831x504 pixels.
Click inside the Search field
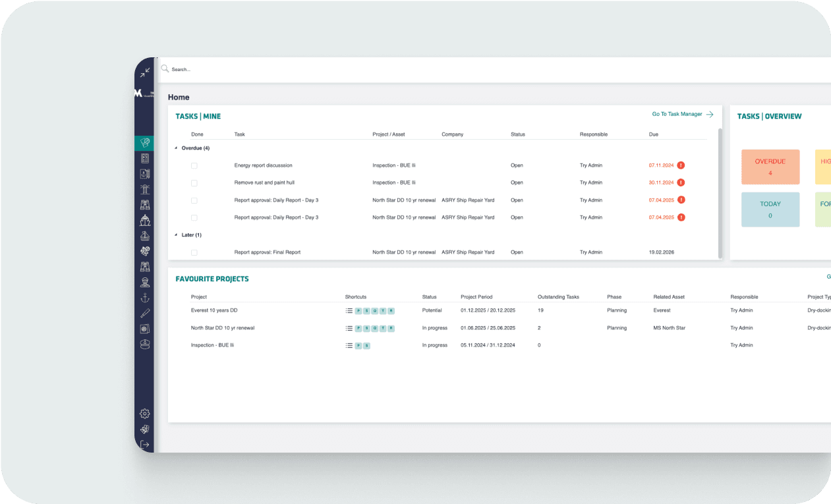198,69
